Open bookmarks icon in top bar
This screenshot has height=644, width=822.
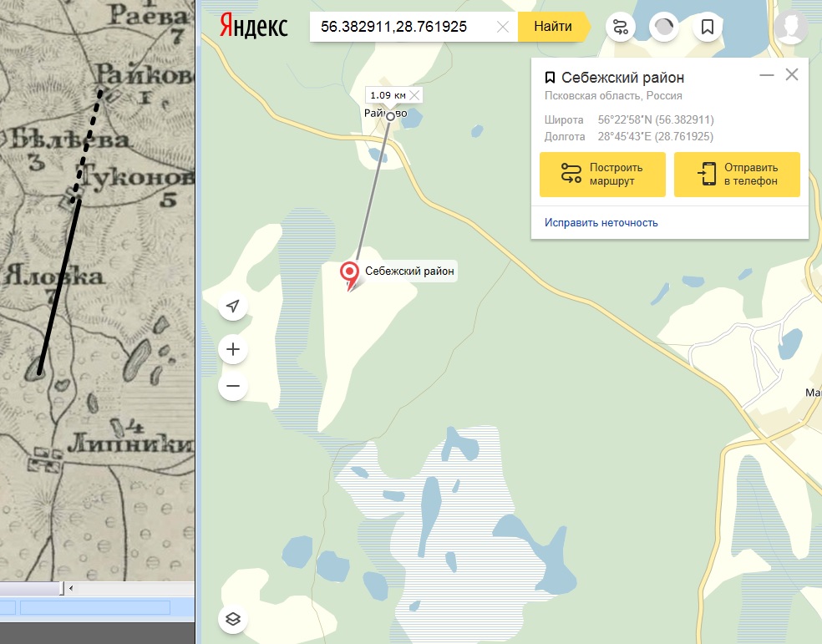point(708,27)
